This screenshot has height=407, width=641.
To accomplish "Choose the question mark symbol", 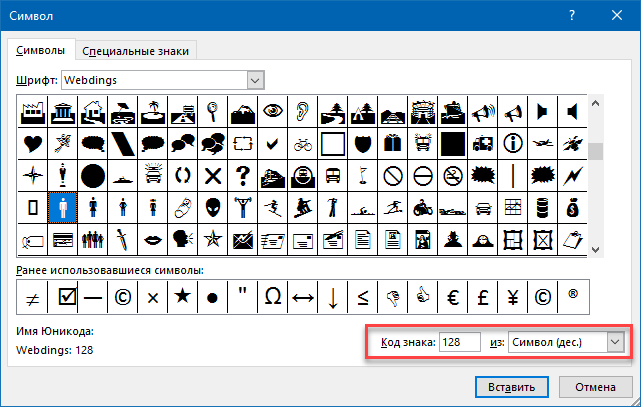I will [243, 176].
